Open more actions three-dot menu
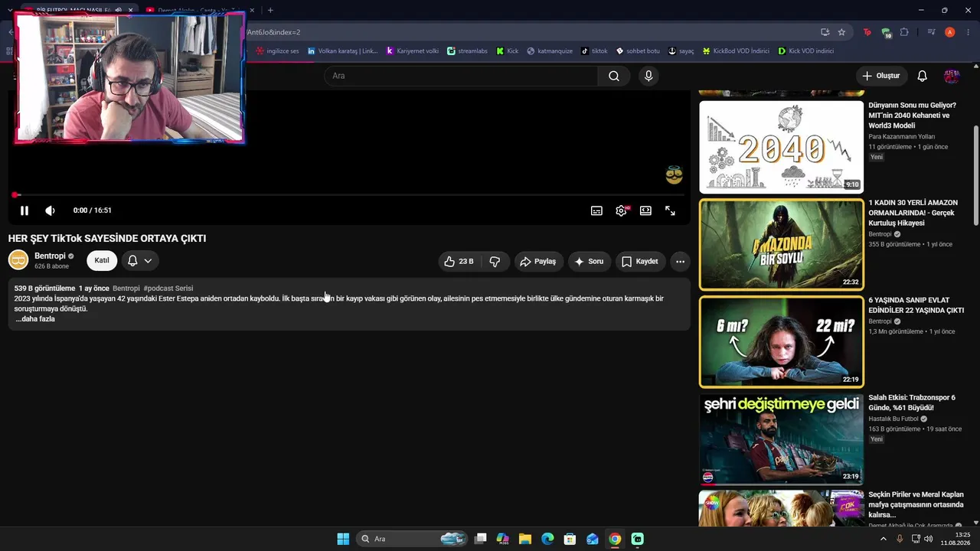This screenshot has height=551, width=980. point(680,261)
